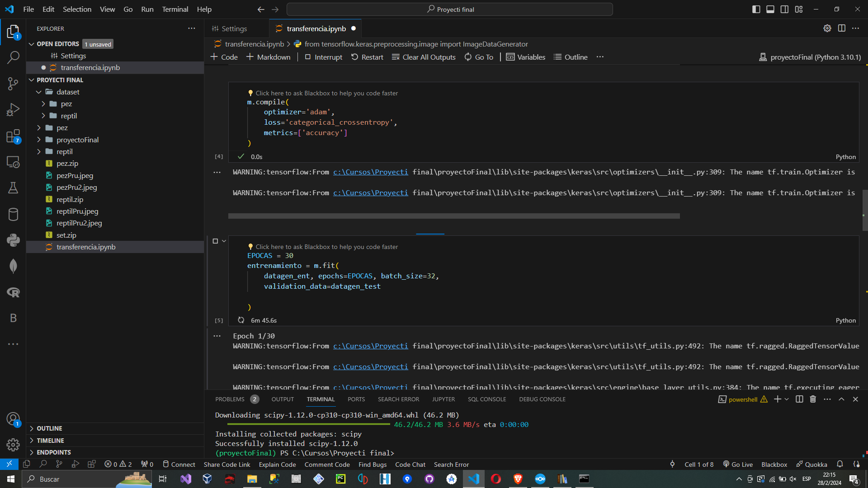The image size is (868, 488).
Task: Open the Search view in activity bar
Action: (13, 57)
